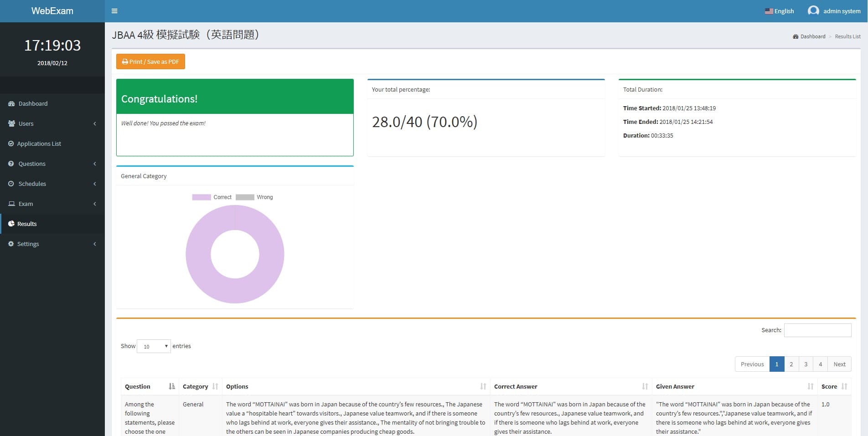The width and height of the screenshot is (868, 436).
Task: Sort by Question column sort icon
Action: pyautogui.click(x=172, y=386)
